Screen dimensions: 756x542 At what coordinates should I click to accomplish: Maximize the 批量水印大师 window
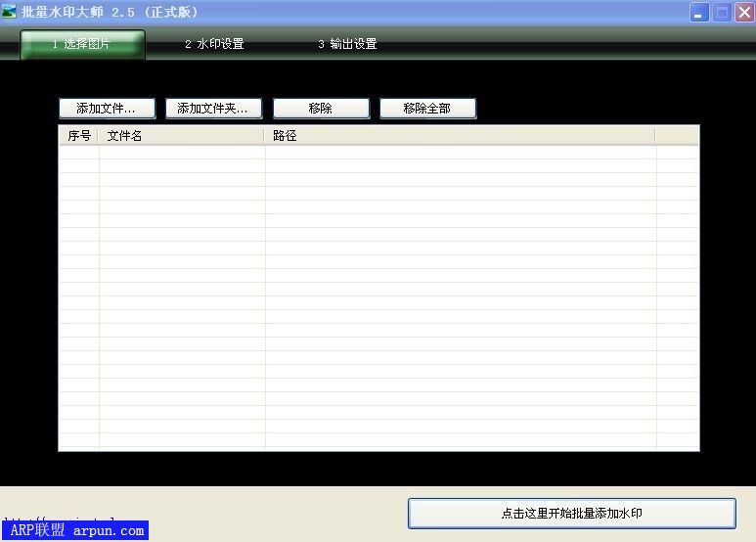click(722, 13)
